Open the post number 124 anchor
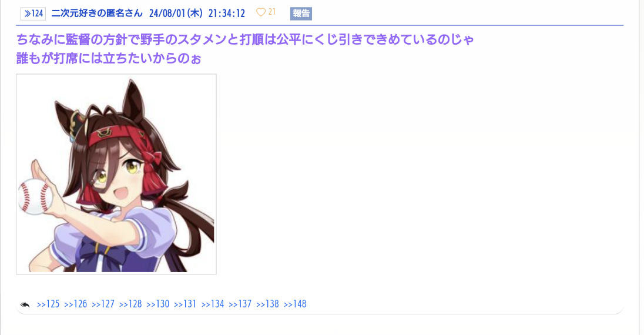 click(x=33, y=14)
